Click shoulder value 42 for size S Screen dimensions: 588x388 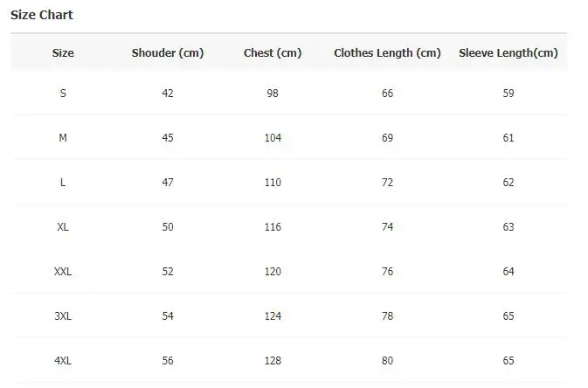click(x=168, y=94)
